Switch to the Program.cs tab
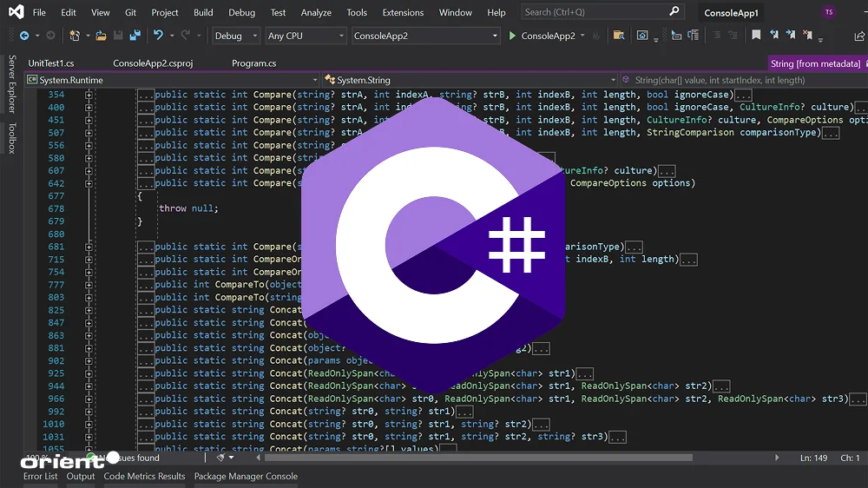 pyautogui.click(x=253, y=63)
